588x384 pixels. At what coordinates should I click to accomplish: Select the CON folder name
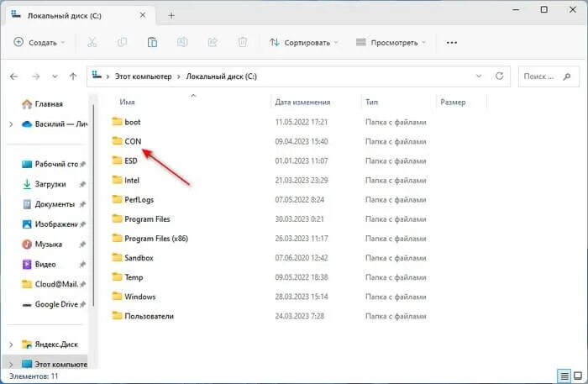tap(133, 141)
